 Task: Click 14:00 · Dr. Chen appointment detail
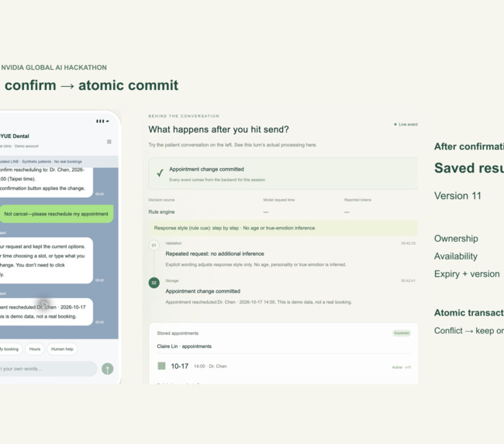pos(210,367)
